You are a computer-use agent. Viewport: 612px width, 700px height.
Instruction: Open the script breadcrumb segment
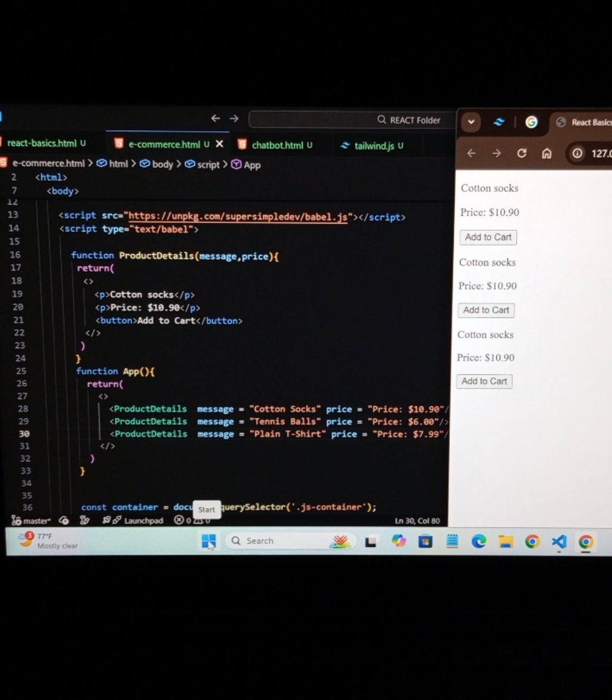tap(203, 164)
